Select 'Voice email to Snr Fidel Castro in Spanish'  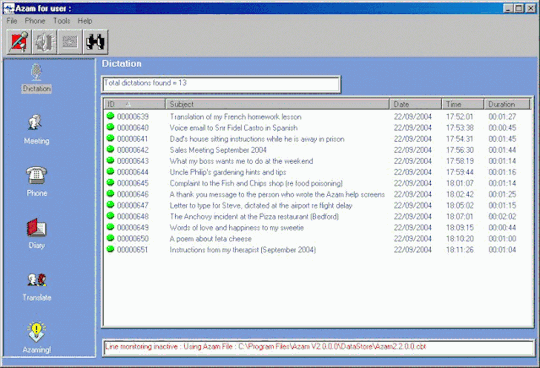click(x=233, y=128)
